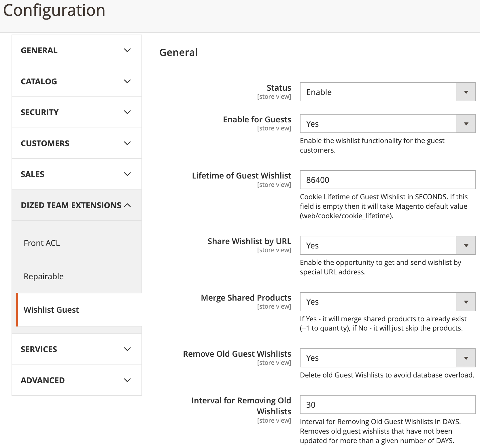Select the Front ACL menu item
Viewport: 480px width, 448px height.
pyautogui.click(x=42, y=243)
